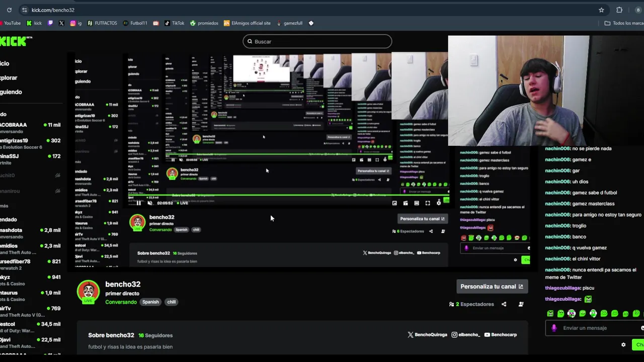Image resolution: width=644 pixels, height=362 pixels.
Task: Select sidebar channel with 1,9 mil viewers
Action: [x=30, y=296]
